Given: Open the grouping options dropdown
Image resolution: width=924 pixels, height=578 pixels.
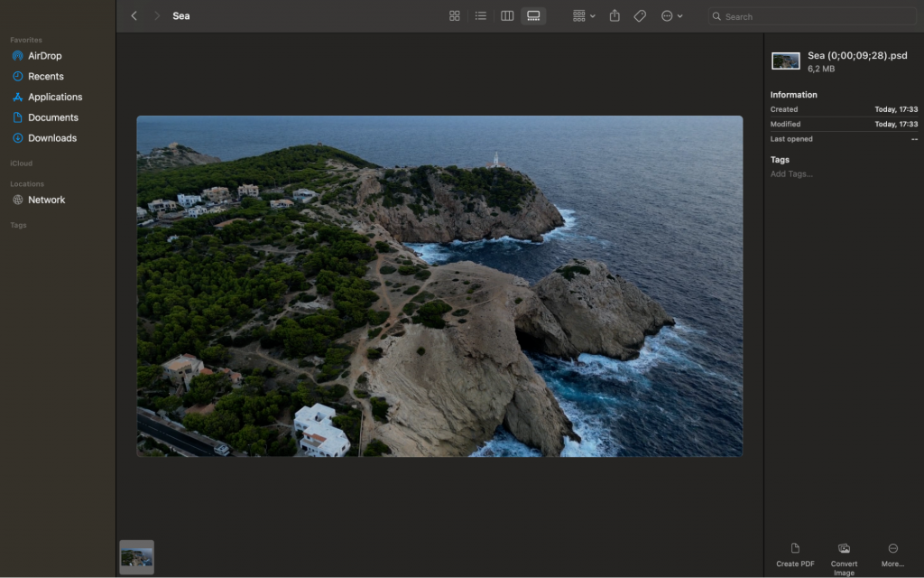Looking at the screenshot, I should (581, 15).
